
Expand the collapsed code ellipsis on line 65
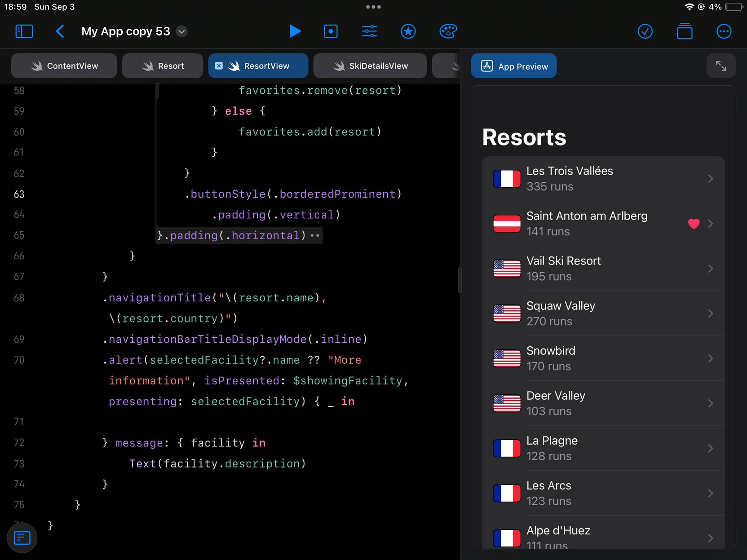pos(315,235)
